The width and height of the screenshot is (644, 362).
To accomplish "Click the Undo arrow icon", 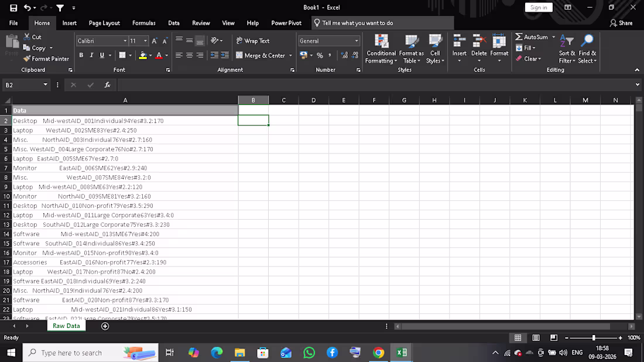I will (27, 8).
